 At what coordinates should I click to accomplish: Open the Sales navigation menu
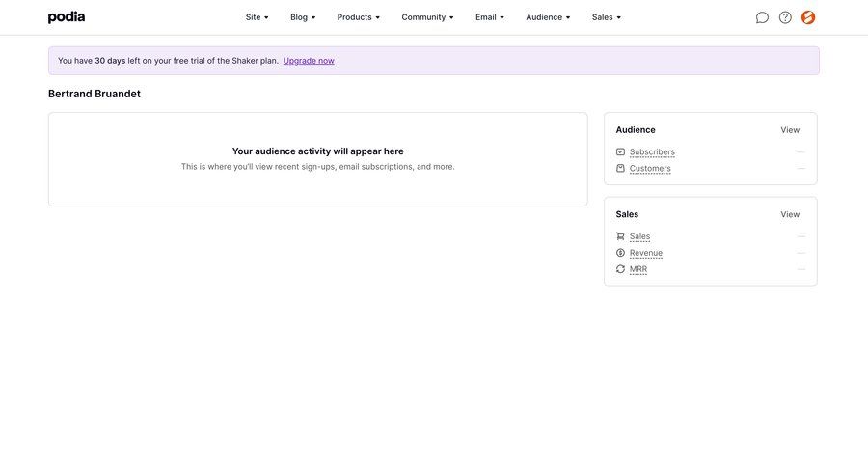pos(607,17)
